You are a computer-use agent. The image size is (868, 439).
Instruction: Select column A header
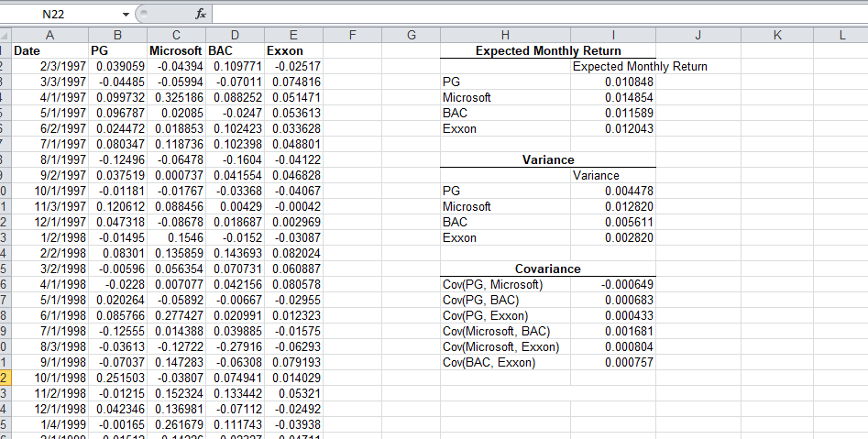tap(49, 36)
